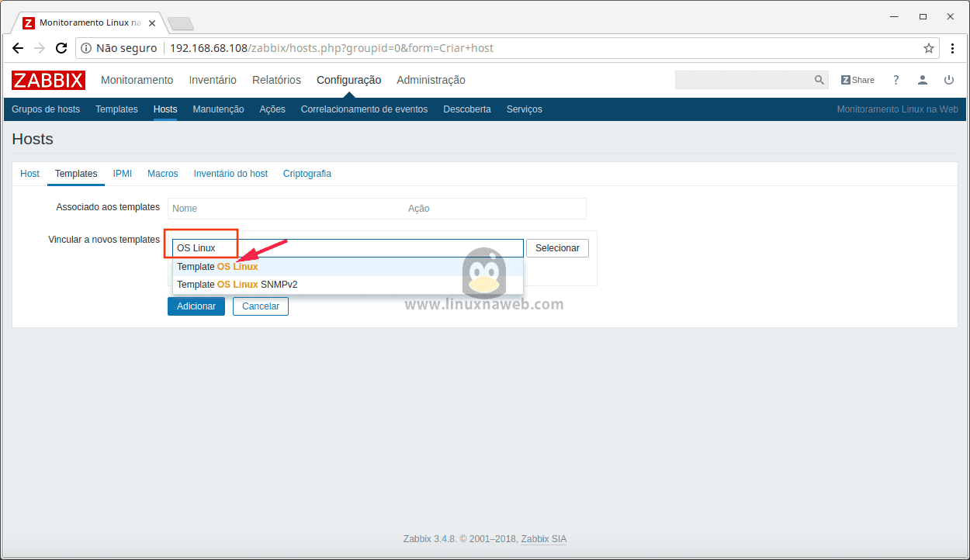The width and height of the screenshot is (970, 560).
Task: Click the Nome column header
Action: tap(185, 209)
